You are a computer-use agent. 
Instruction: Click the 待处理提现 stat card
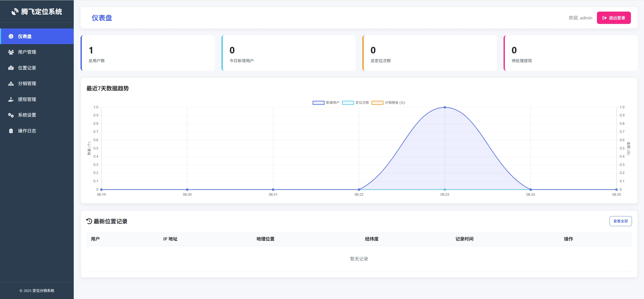(571, 53)
